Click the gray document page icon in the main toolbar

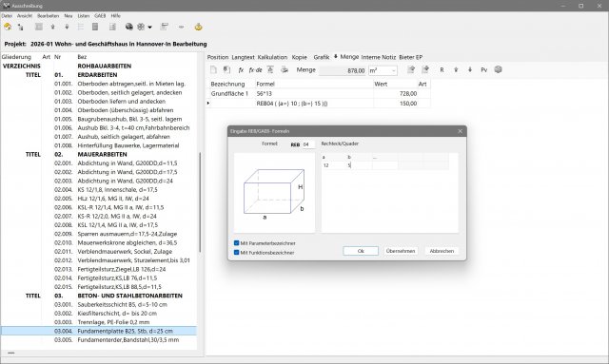(95, 27)
